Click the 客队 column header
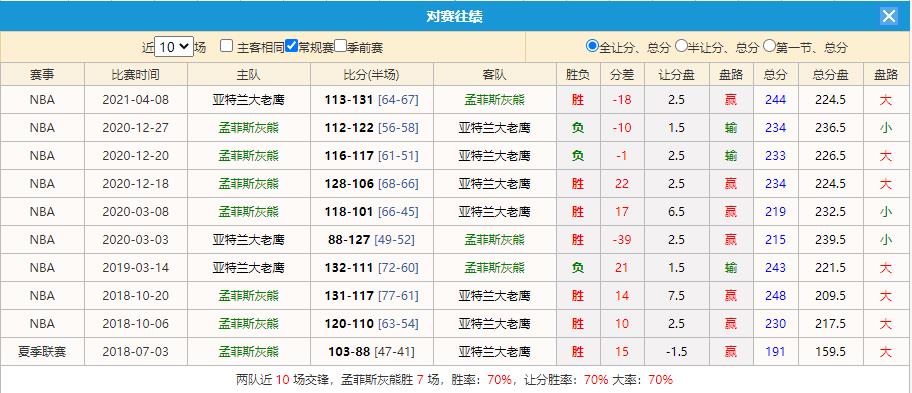912x393 pixels. click(494, 74)
